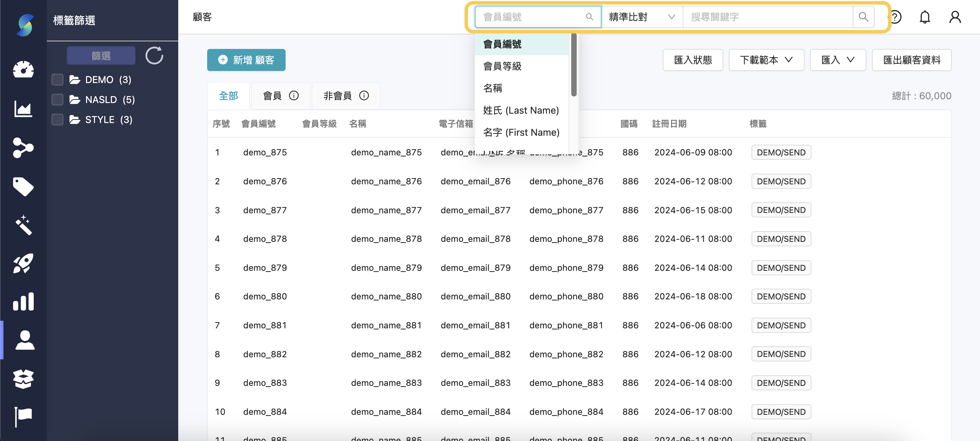980x441 pixels.
Task: Open the 匯入 import dropdown
Action: coord(838,60)
